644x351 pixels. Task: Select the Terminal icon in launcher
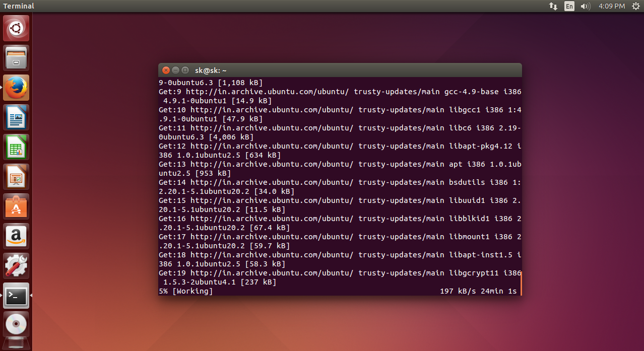click(16, 296)
